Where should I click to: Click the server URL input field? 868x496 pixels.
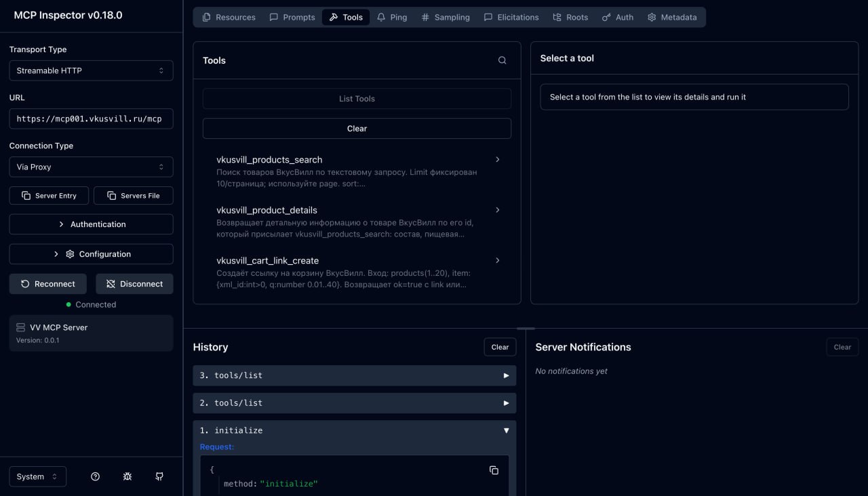coord(91,119)
